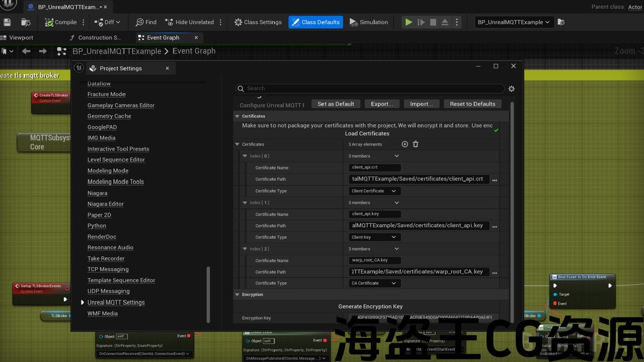This screenshot has height=362, width=644.
Task: Toggle the Simulation mode button
Action: point(369,22)
